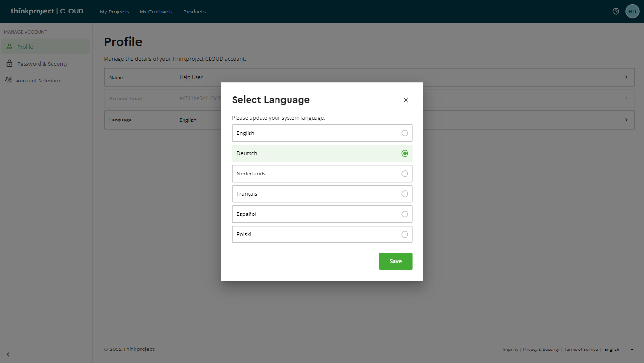
Task: Expand the Name row chevron
Action: point(626,77)
